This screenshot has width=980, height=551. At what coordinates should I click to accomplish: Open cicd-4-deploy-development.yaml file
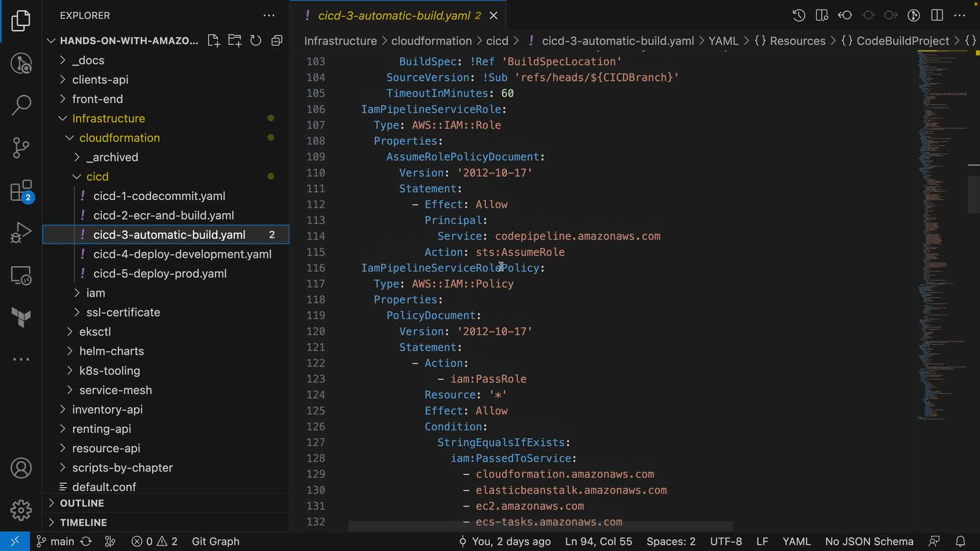point(182,254)
